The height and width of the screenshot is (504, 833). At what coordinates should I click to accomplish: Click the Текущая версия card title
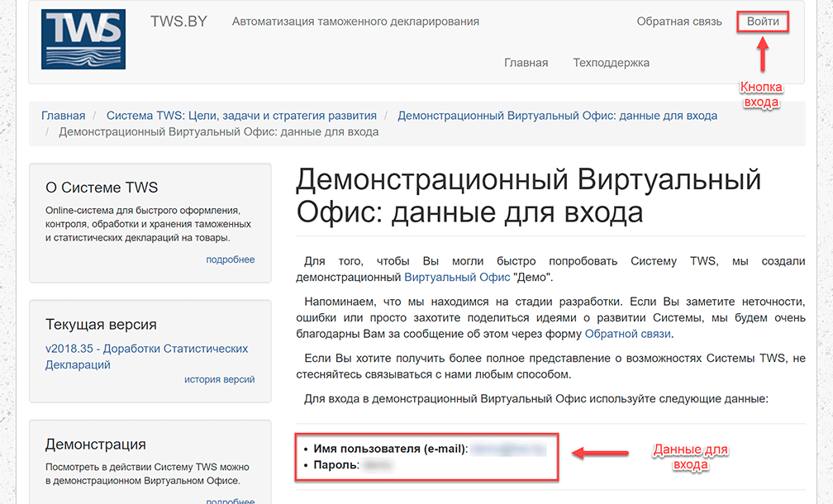(101, 325)
